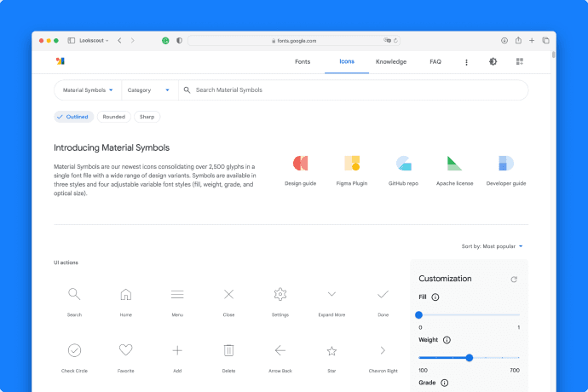Select the Rounded style chip
588x392 pixels.
point(114,117)
